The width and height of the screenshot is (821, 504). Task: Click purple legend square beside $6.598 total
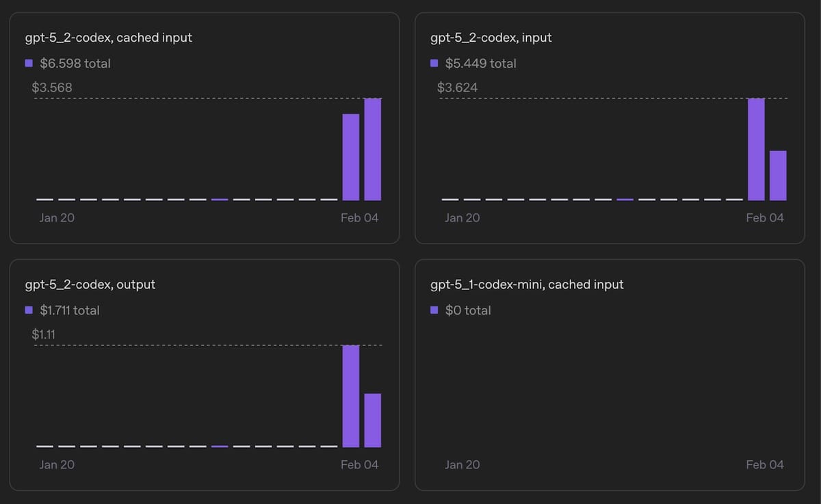coord(29,64)
